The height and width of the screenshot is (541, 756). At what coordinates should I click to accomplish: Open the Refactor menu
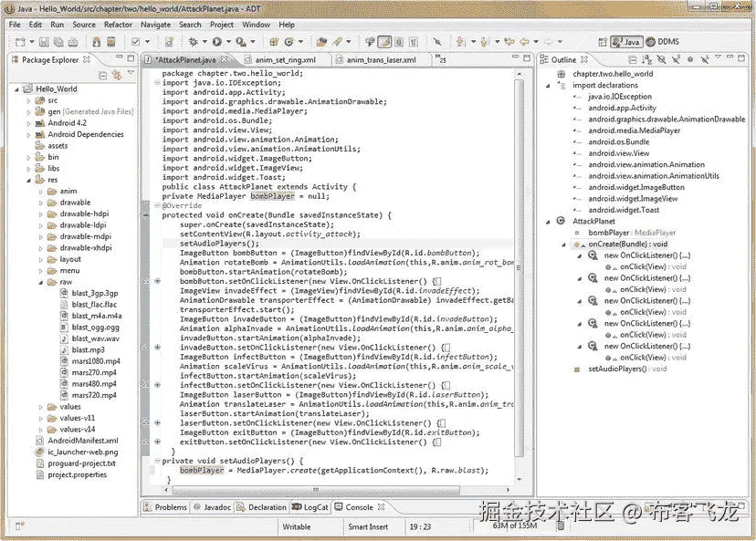(x=118, y=25)
